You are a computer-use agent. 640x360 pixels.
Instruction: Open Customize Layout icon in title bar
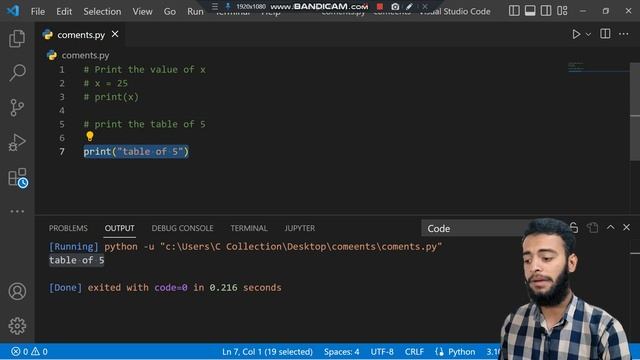click(562, 11)
